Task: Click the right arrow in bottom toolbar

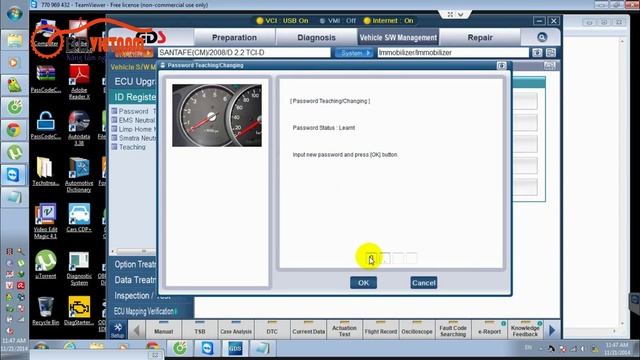Action: pyautogui.click(x=552, y=330)
